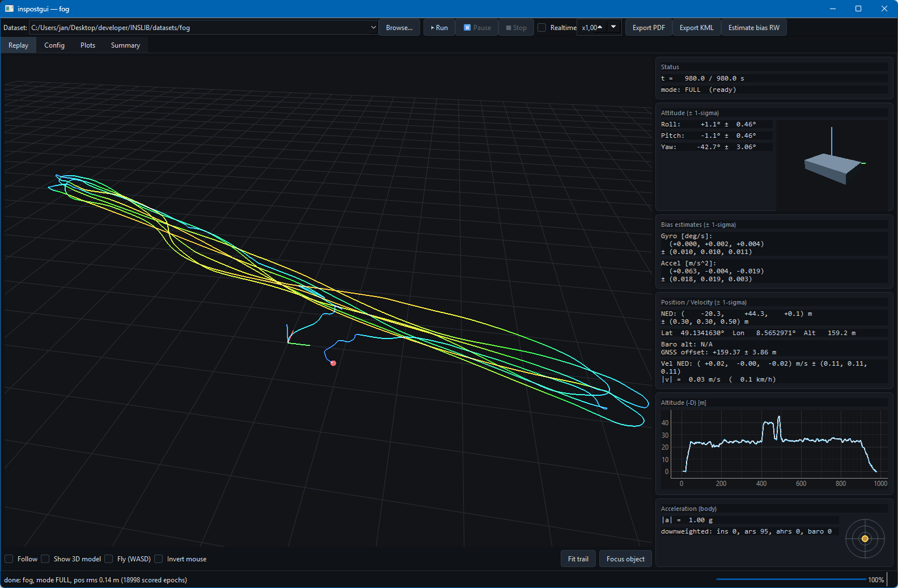Open the Dataset path dropdown
The image size is (898, 588).
pyautogui.click(x=374, y=27)
